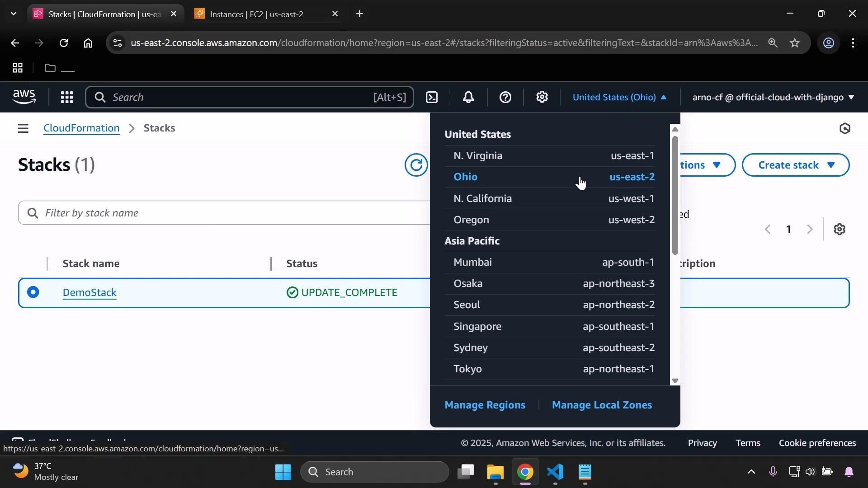This screenshot has height=488, width=868.
Task: Open the AWS services grid menu
Action: click(x=67, y=97)
